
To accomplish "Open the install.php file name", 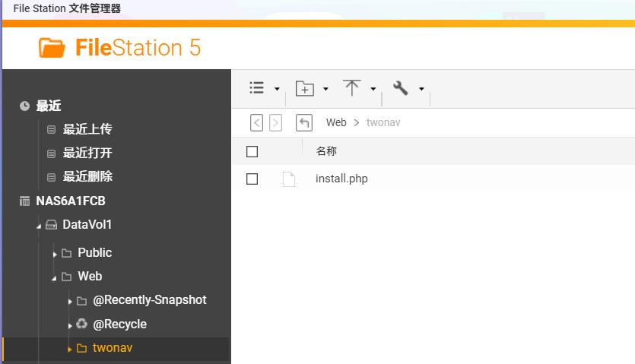I will point(341,179).
